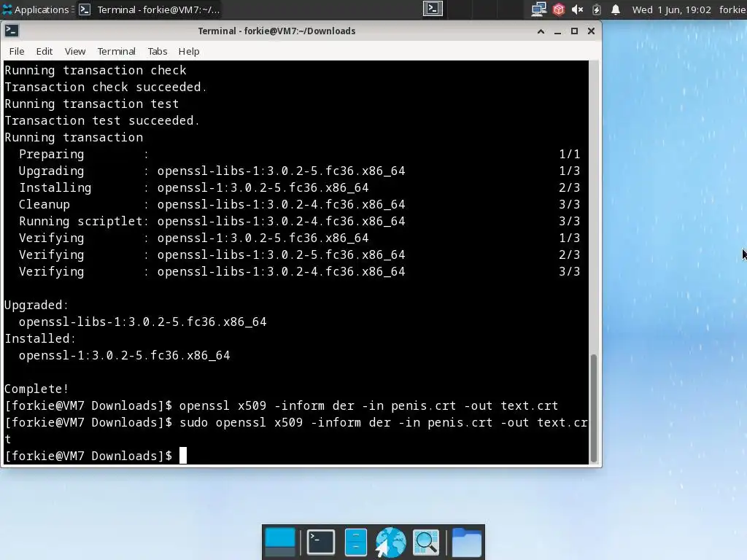Open the Terminal menu
The image size is (747, 560).
(x=116, y=52)
